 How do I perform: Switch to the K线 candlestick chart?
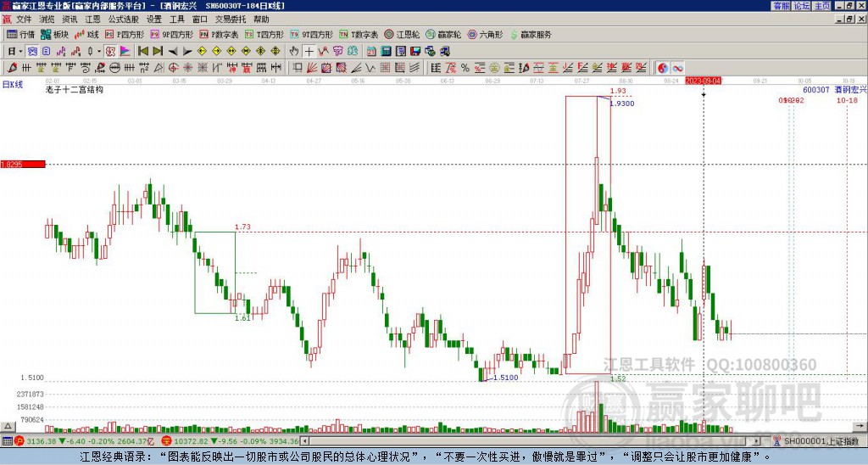click(x=86, y=34)
